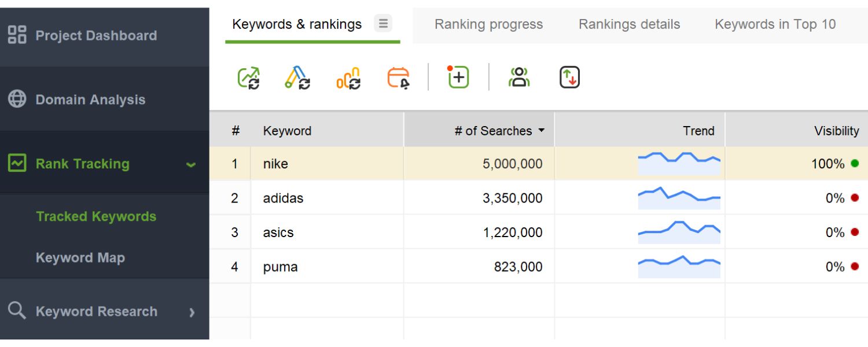Open the Rankings details tab
This screenshot has width=868, height=347.
(629, 24)
